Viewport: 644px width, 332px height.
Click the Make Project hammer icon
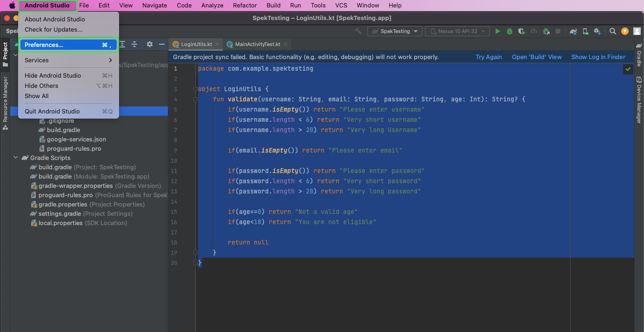[358, 31]
